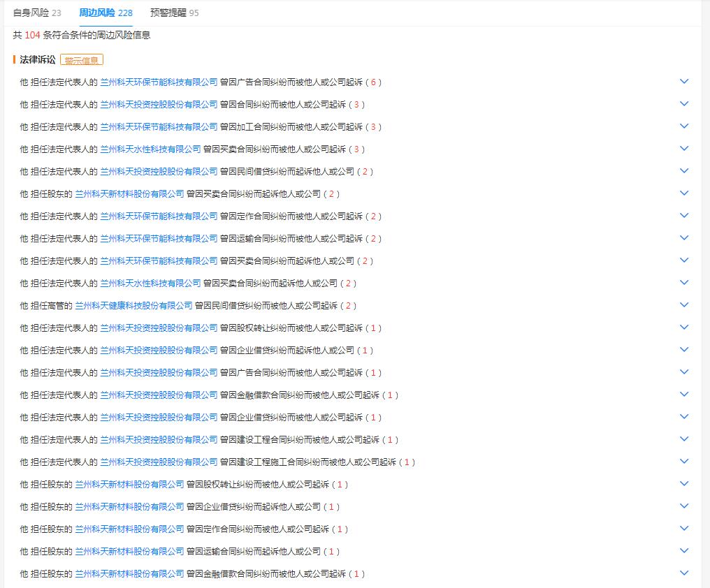Expand 新材料 运输合同纠纷而起诉 (1) row
Viewport: 710px width, 588px height.
coord(684,551)
